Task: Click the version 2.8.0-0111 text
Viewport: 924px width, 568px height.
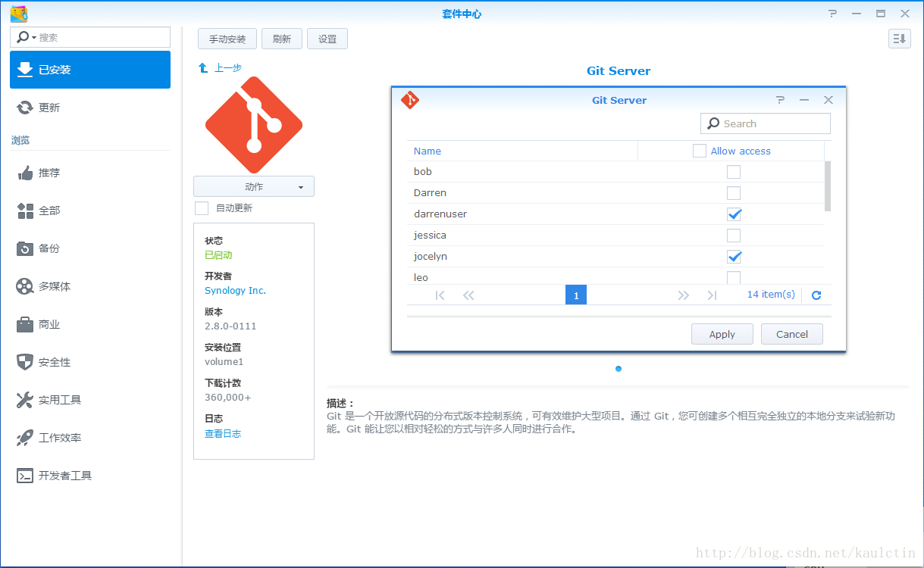Action: point(230,326)
